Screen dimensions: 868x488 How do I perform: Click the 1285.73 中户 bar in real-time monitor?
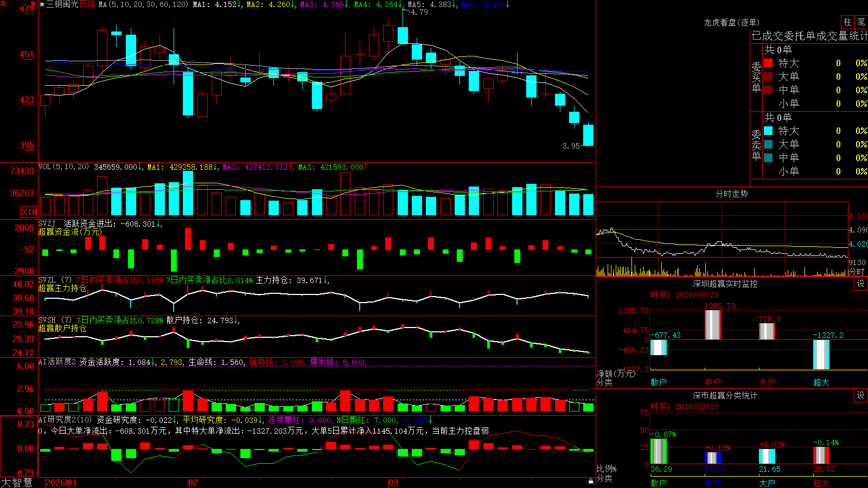coord(713,325)
